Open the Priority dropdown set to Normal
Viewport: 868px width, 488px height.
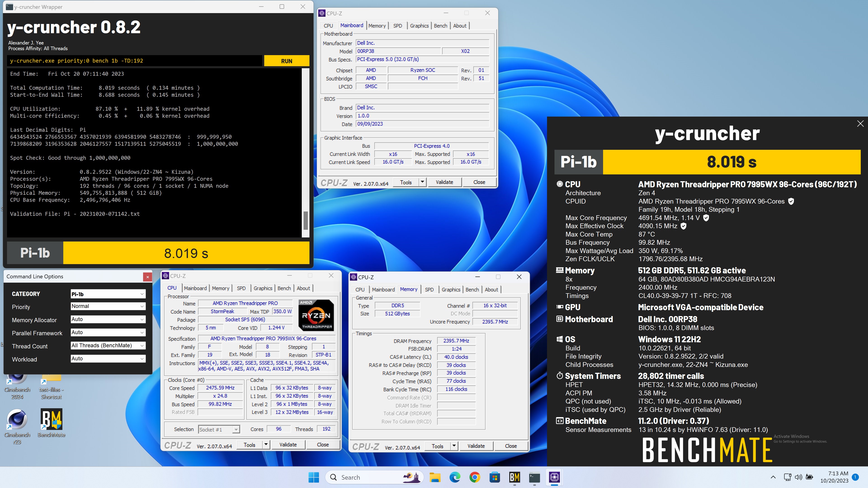pyautogui.click(x=108, y=306)
